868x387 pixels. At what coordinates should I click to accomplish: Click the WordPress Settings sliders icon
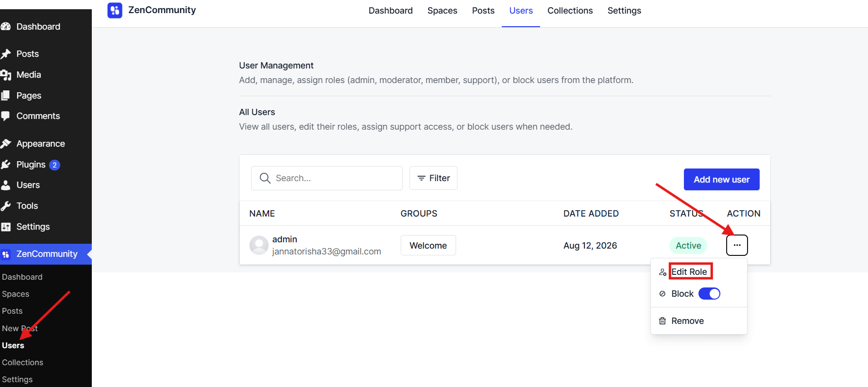[6, 227]
